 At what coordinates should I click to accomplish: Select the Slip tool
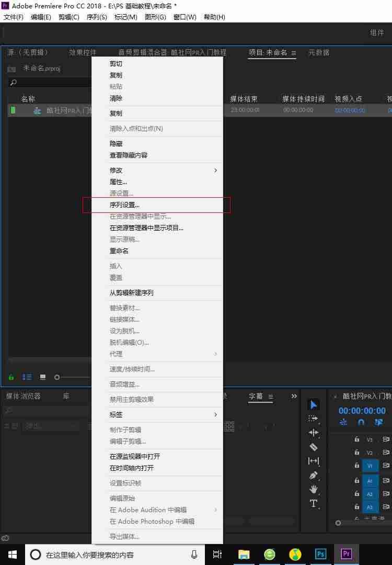[314, 461]
